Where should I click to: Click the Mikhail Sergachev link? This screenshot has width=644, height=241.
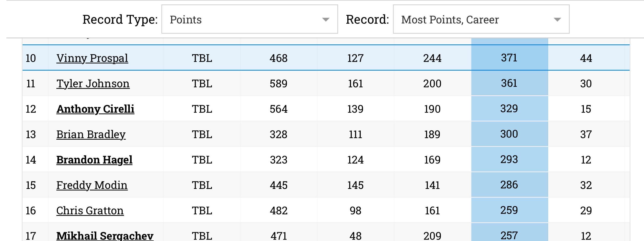pyautogui.click(x=105, y=236)
